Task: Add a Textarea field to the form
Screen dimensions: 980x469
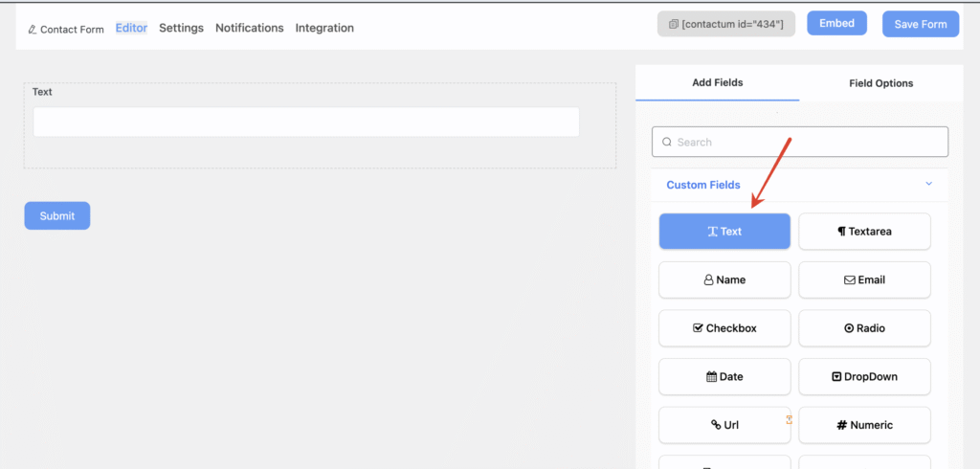Action: (x=864, y=232)
